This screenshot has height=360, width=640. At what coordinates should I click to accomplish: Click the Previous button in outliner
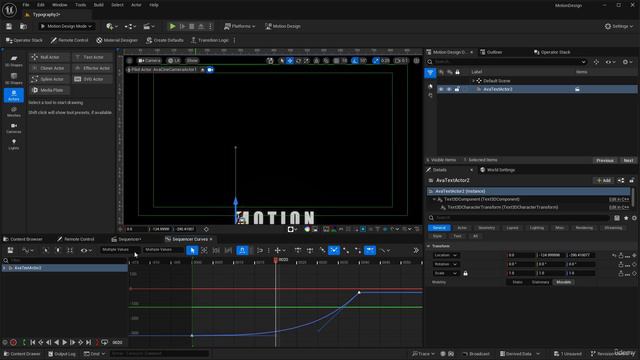pos(604,160)
